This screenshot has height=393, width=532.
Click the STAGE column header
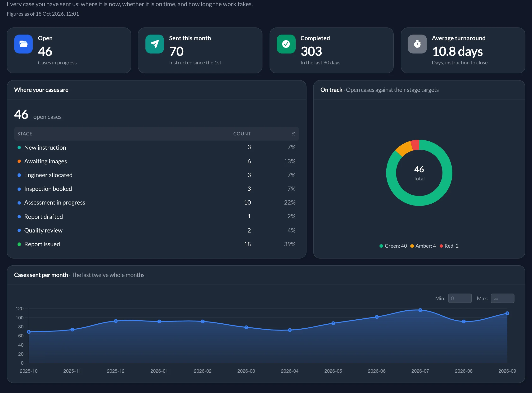point(25,134)
